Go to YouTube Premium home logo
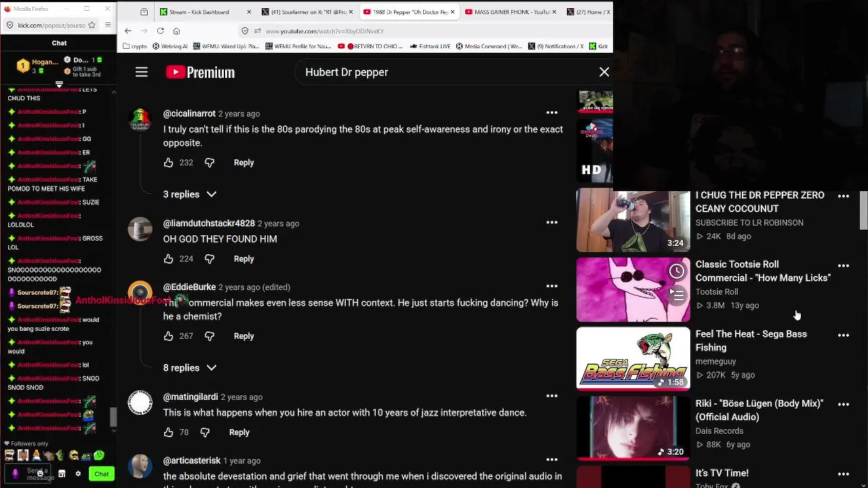The image size is (868, 488). coord(200,72)
